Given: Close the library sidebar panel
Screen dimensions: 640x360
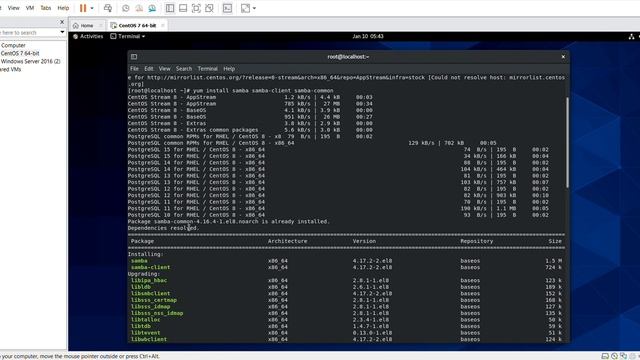Looking at the screenshot, I should pos(62,22).
